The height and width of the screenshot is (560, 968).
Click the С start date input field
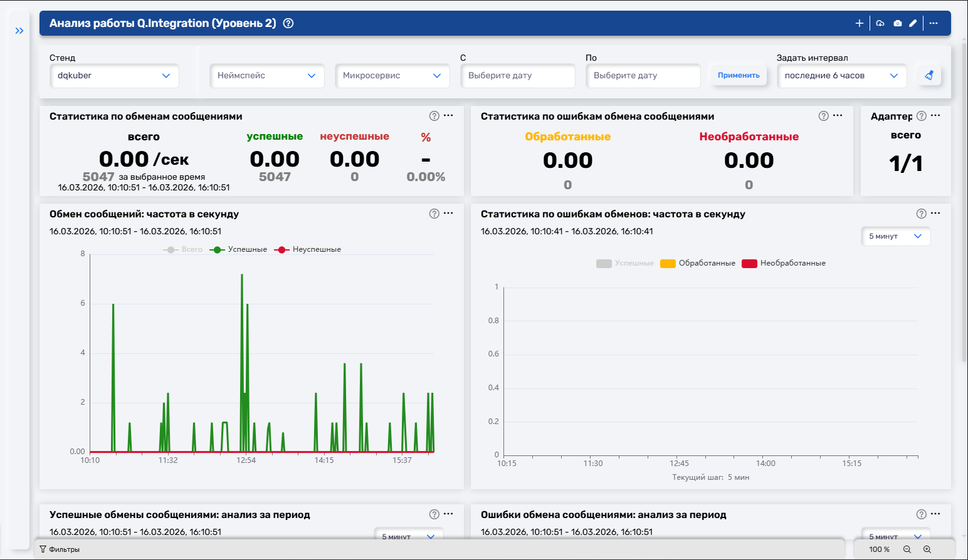point(517,76)
